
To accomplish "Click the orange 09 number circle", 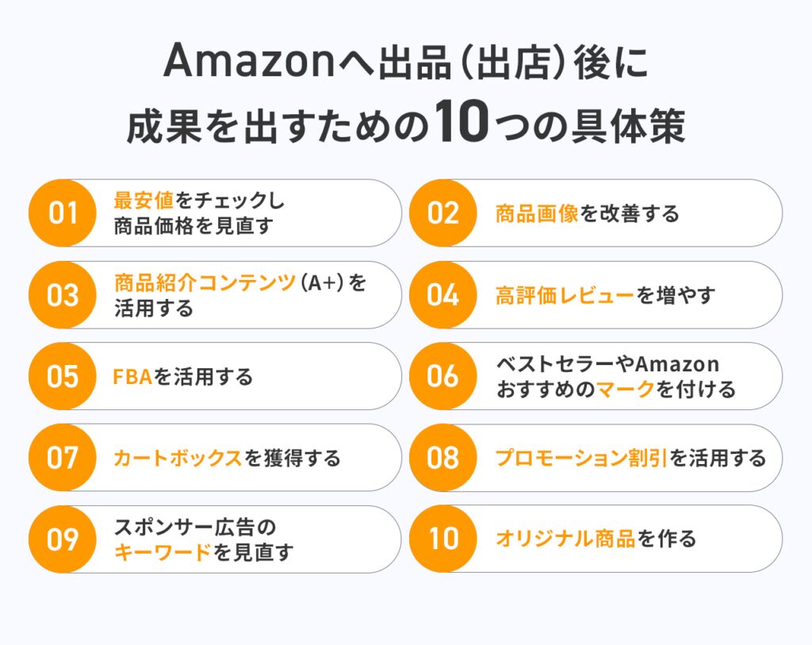I will coord(62,539).
